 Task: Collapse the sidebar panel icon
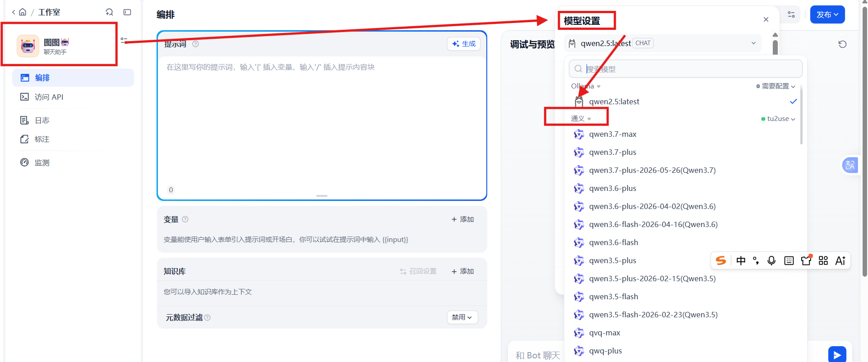coord(127,12)
